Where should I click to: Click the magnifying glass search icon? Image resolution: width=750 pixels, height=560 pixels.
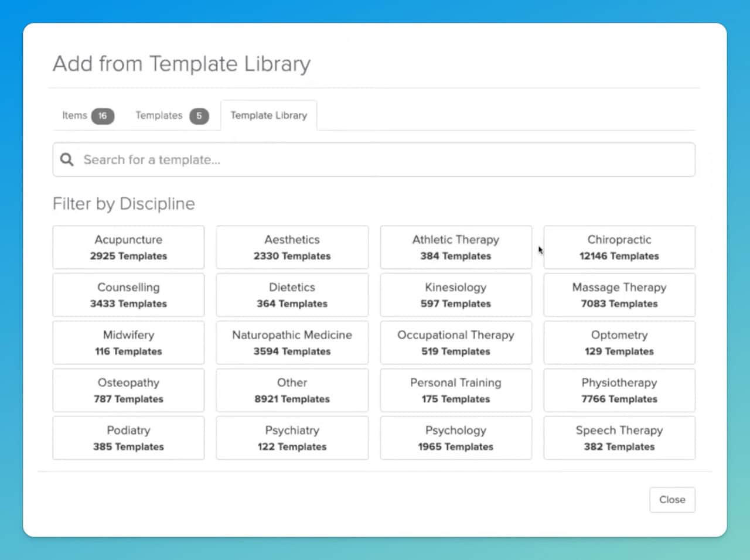[66, 159]
